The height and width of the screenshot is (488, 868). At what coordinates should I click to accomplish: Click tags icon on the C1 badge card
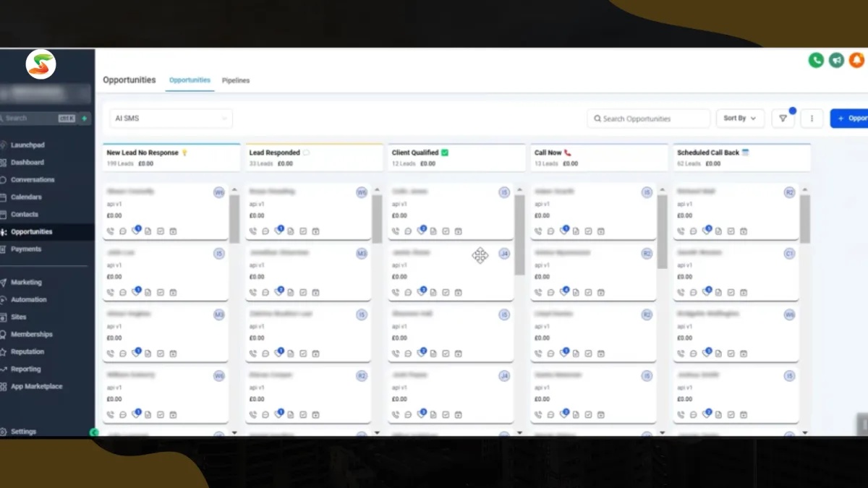(x=705, y=292)
